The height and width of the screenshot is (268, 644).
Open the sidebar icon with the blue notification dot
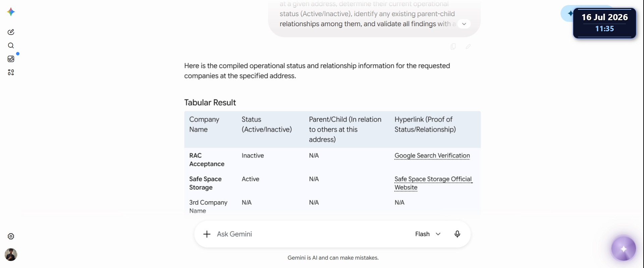pyautogui.click(x=11, y=59)
